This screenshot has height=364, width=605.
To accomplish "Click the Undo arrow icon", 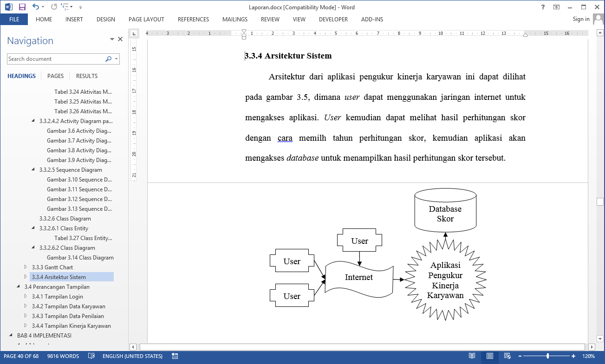I will 36,7.
